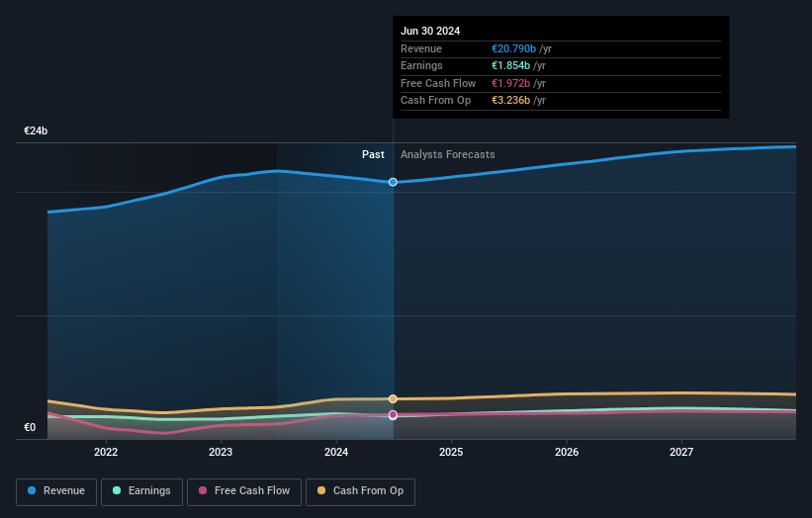Click the Free Cash Flow pink data point marker
The height and width of the screenshot is (518, 812).
coord(393,414)
